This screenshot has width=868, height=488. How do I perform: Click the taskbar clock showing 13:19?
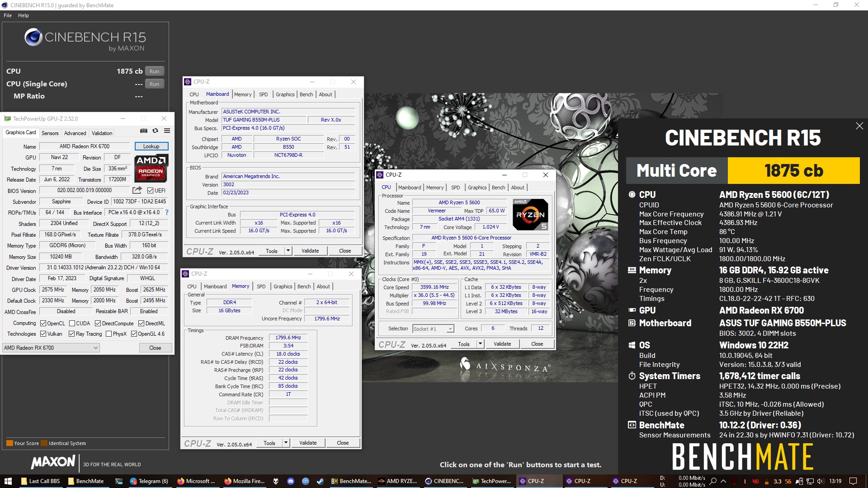click(835, 481)
